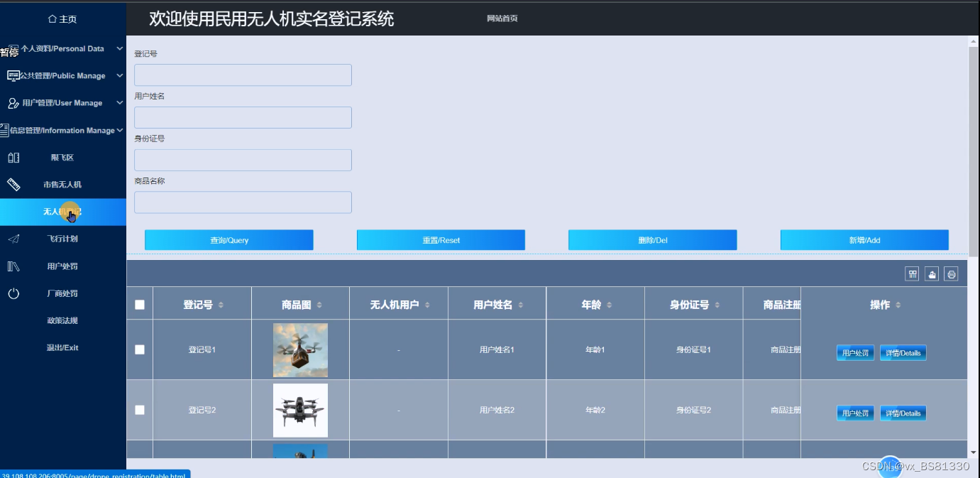This screenshot has height=478, width=980.
Task: Click 详情/Details button in 登记号1 row
Action: (x=903, y=353)
